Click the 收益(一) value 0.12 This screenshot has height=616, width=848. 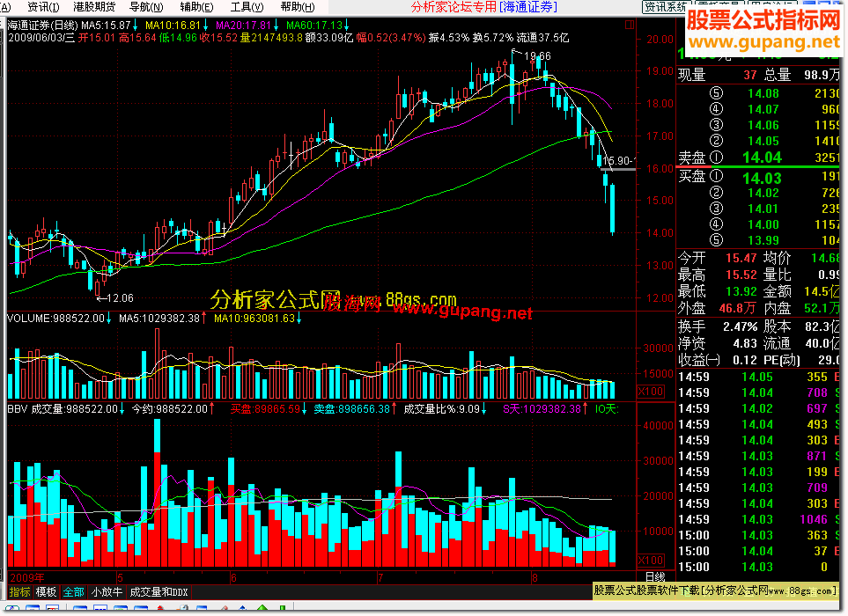point(745,361)
